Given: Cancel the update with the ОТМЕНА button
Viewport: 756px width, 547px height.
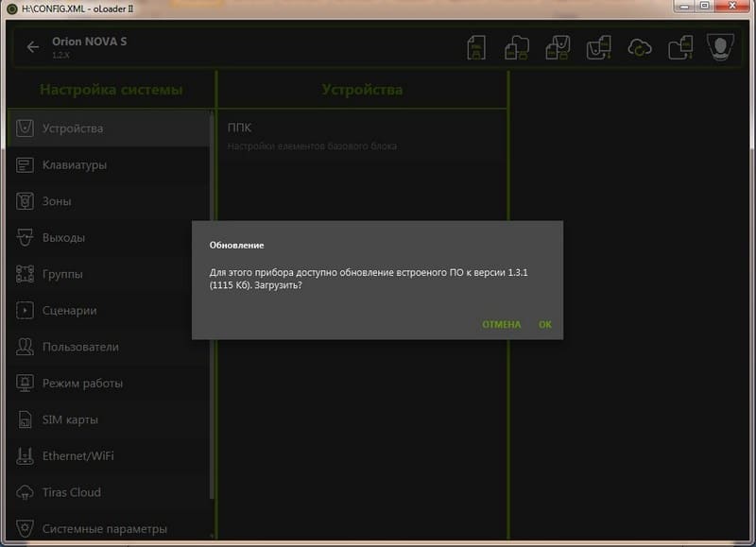Looking at the screenshot, I should (x=502, y=324).
